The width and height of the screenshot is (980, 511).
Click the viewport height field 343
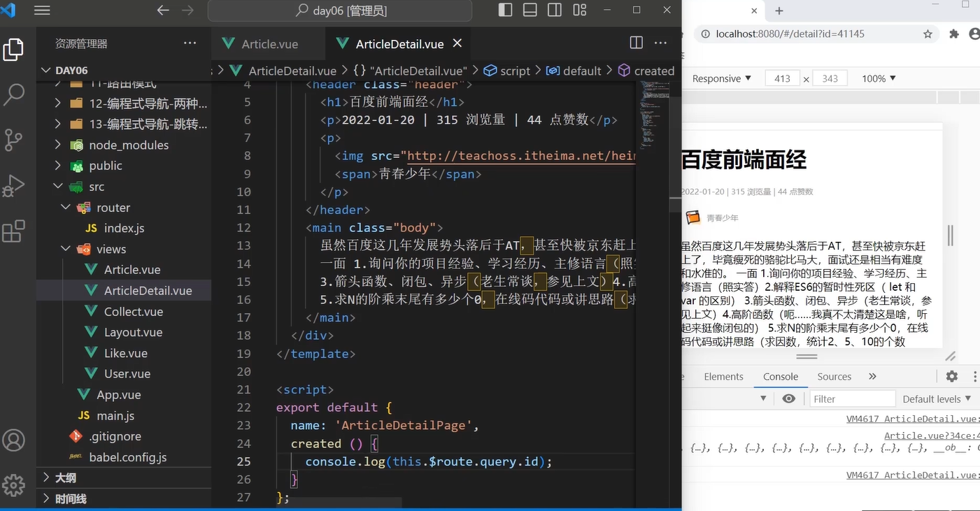click(x=830, y=78)
